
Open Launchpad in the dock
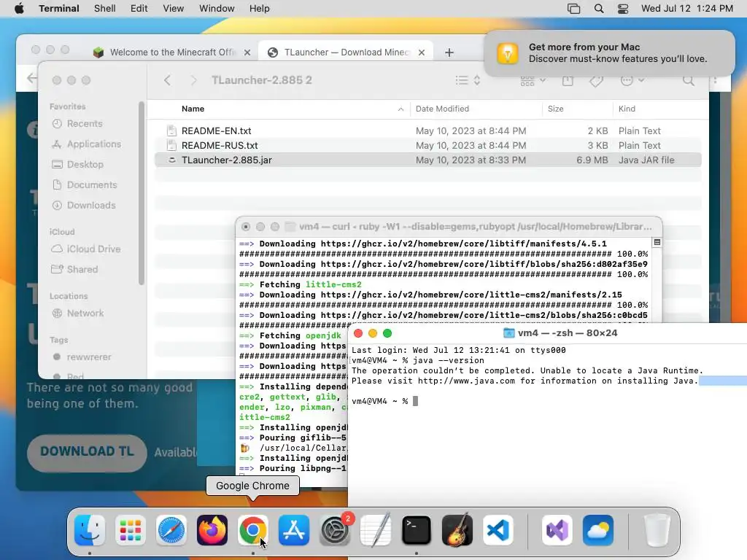point(131,530)
